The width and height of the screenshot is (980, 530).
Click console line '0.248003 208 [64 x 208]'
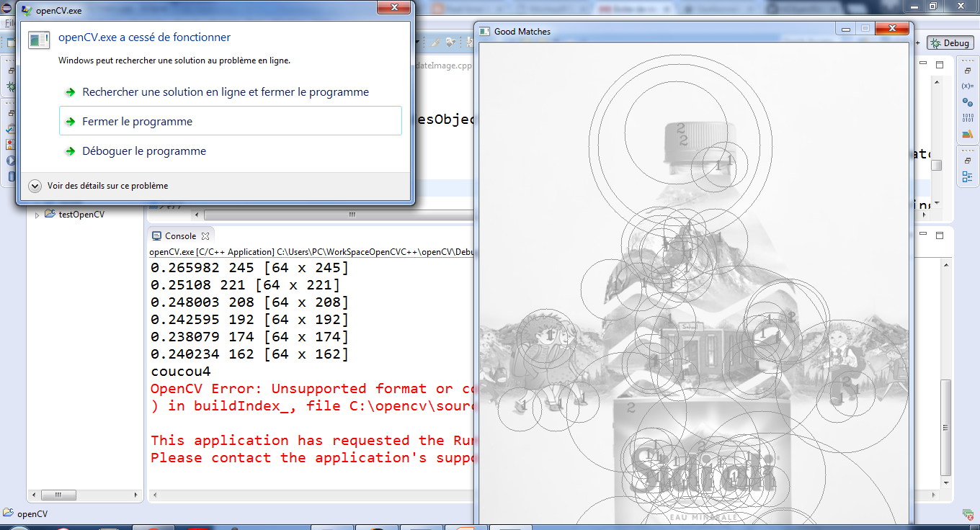[249, 302]
